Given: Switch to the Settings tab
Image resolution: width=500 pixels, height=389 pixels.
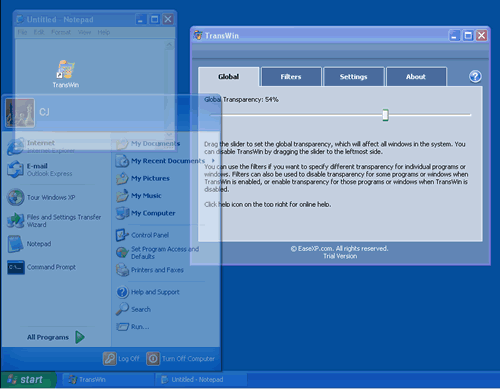Looking at the screenshot, I should [x=353, y=77].
